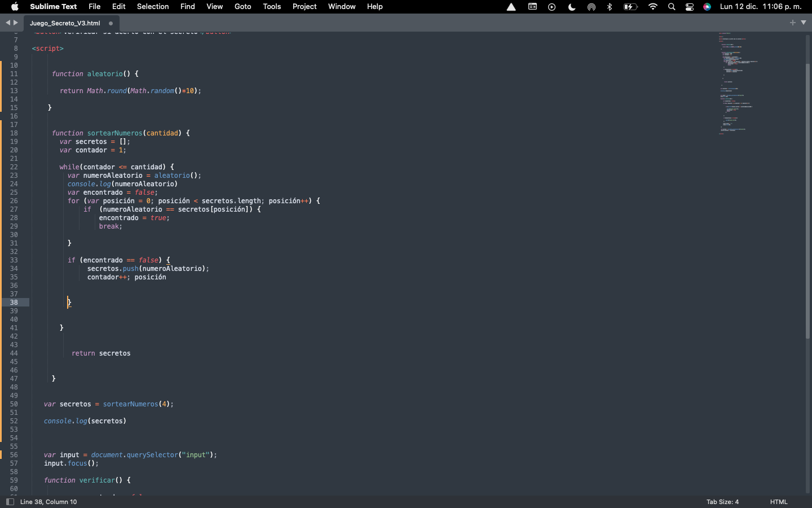Click the minimap code overview
812x508 pixels.
(739, 84)
